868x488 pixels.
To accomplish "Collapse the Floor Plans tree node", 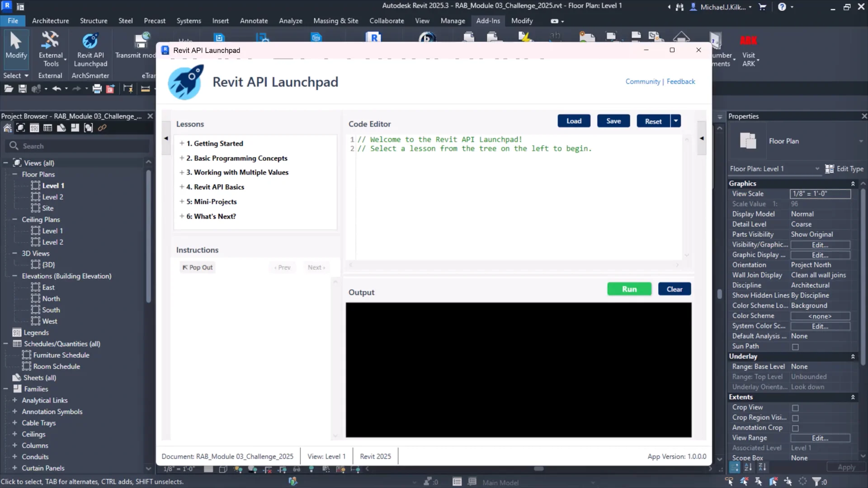I will point(14,174).
